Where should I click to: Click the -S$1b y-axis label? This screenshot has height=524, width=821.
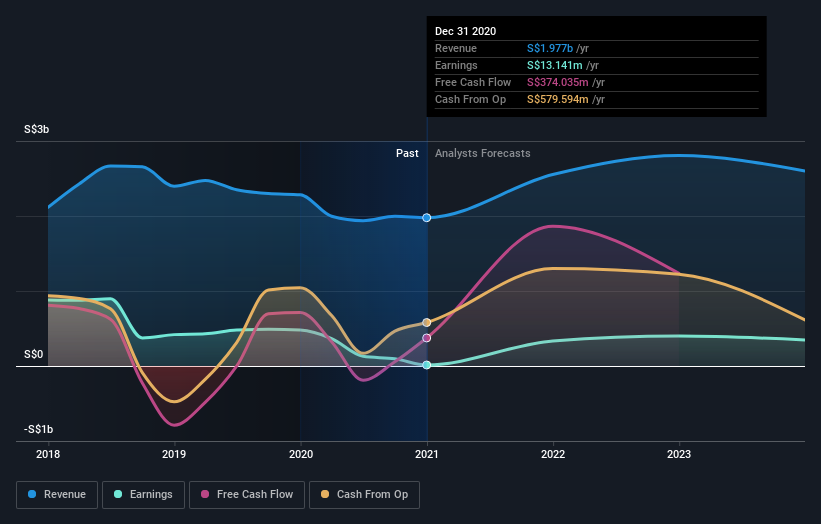(x=38, y=429)
